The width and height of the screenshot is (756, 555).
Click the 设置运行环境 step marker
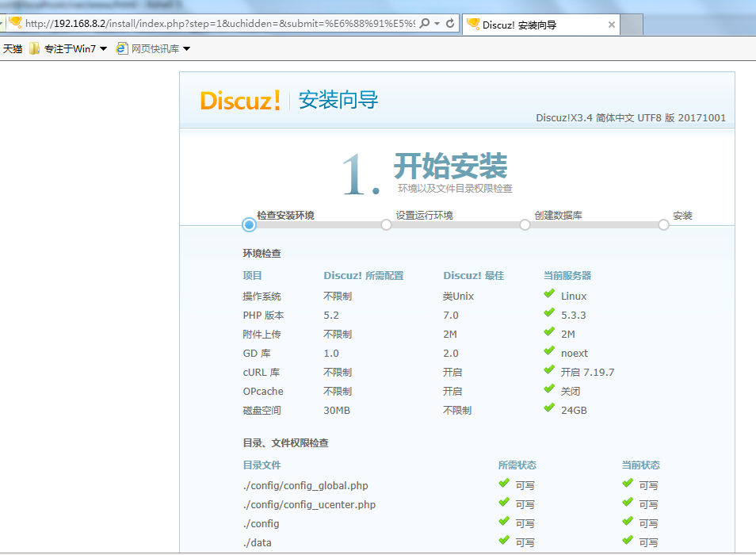[x=386, y=224]
